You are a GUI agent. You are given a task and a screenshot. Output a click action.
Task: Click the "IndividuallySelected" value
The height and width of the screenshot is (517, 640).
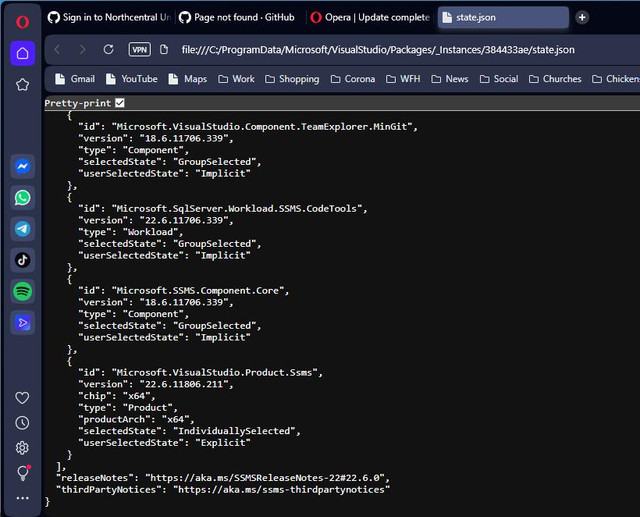coord(234,431)
